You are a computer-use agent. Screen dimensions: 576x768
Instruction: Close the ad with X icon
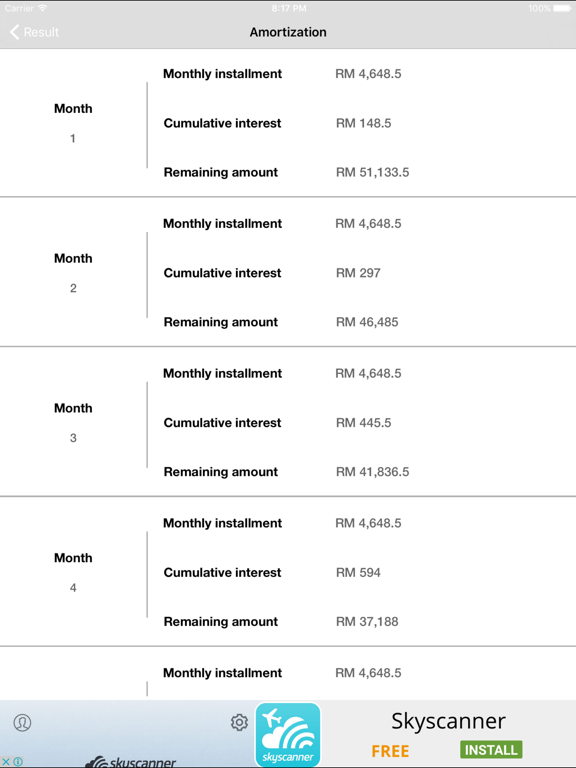[6, 761]
